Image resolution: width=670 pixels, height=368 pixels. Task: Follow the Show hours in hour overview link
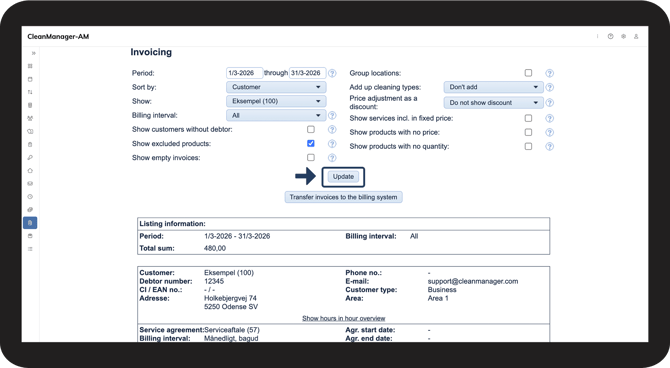coord(344,318)
